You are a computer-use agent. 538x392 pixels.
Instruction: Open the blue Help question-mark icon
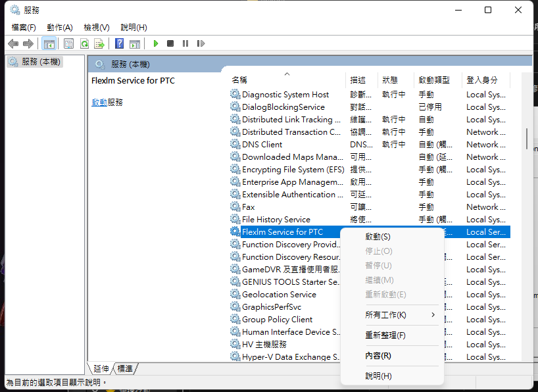(x=119, y=43)
